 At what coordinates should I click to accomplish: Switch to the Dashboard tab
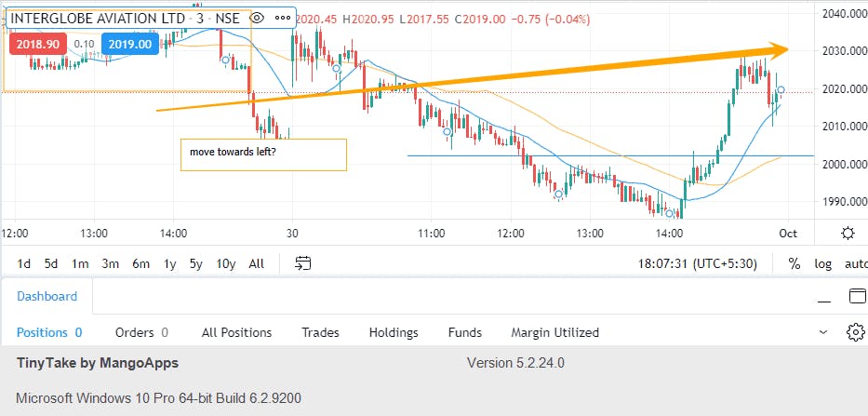pos(47,296)
